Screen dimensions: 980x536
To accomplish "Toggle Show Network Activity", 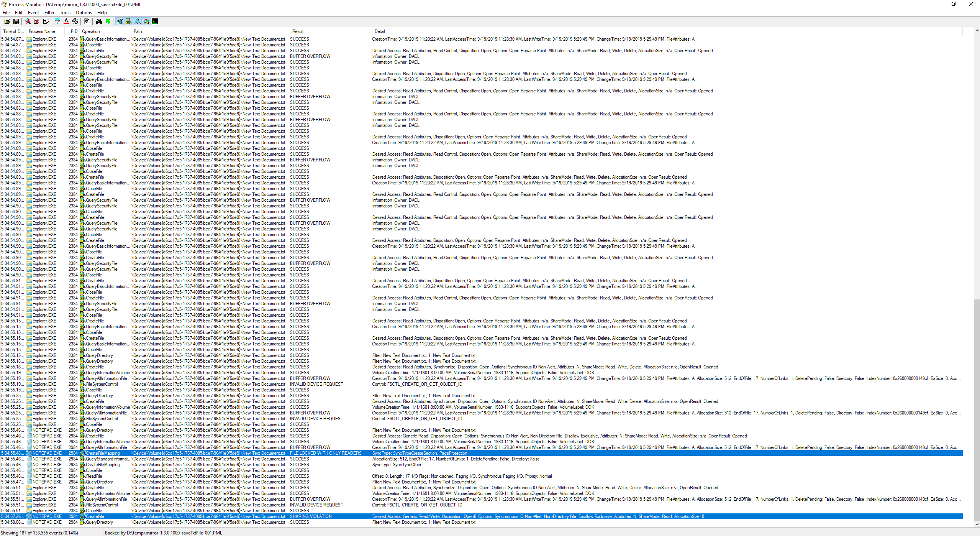I will point(138,21).
